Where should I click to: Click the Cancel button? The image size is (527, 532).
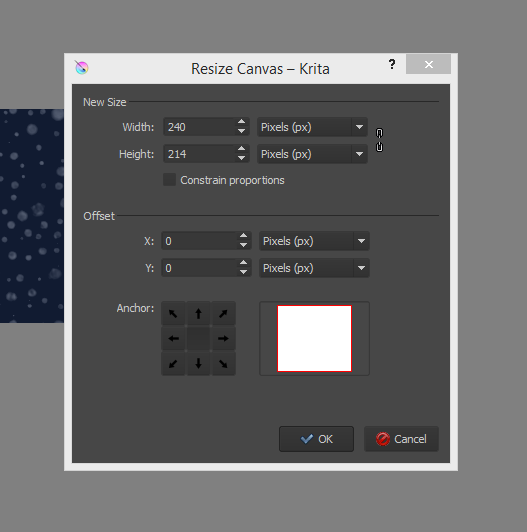[x=401, y=439]
